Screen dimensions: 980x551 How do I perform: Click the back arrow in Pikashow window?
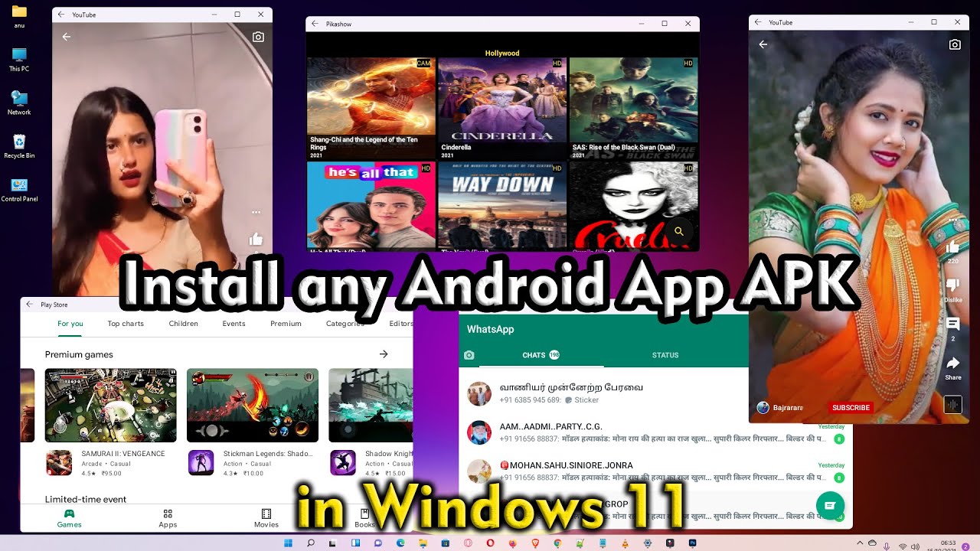click(x=315, y=24)
